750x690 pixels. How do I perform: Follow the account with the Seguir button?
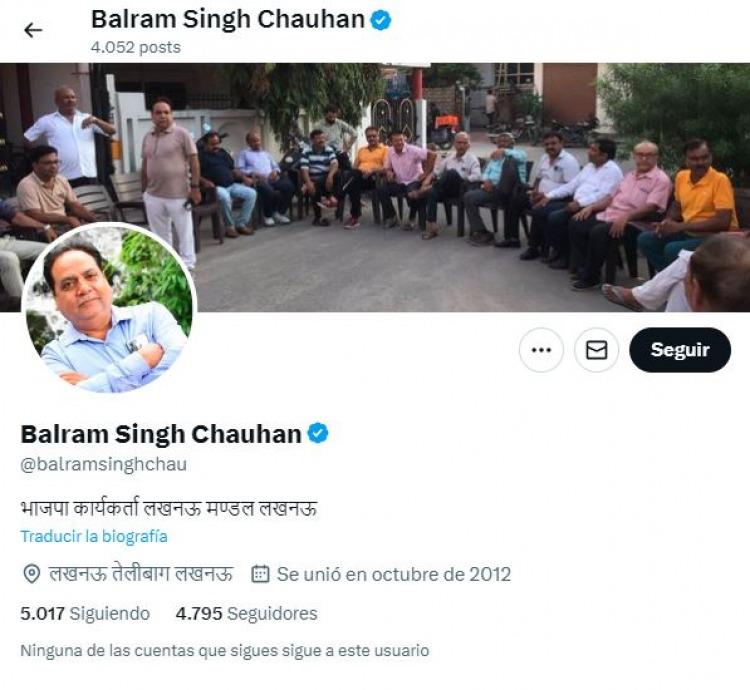(x=680, y=350)
